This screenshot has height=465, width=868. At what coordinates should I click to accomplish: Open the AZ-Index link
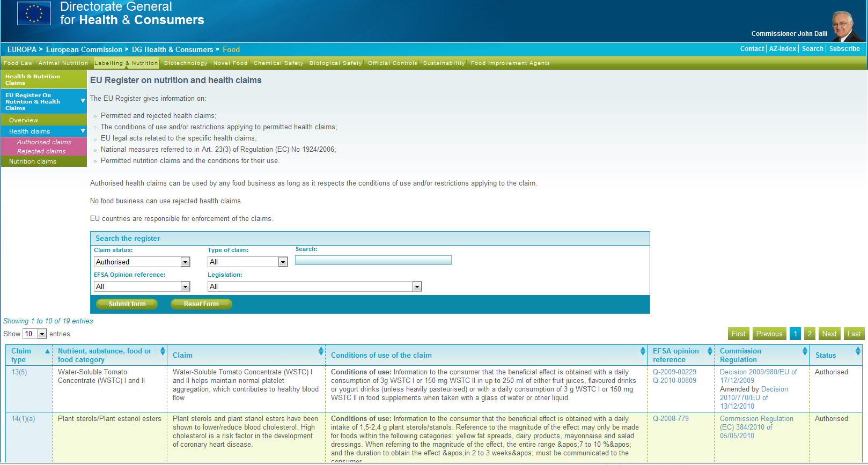point(783,49)
